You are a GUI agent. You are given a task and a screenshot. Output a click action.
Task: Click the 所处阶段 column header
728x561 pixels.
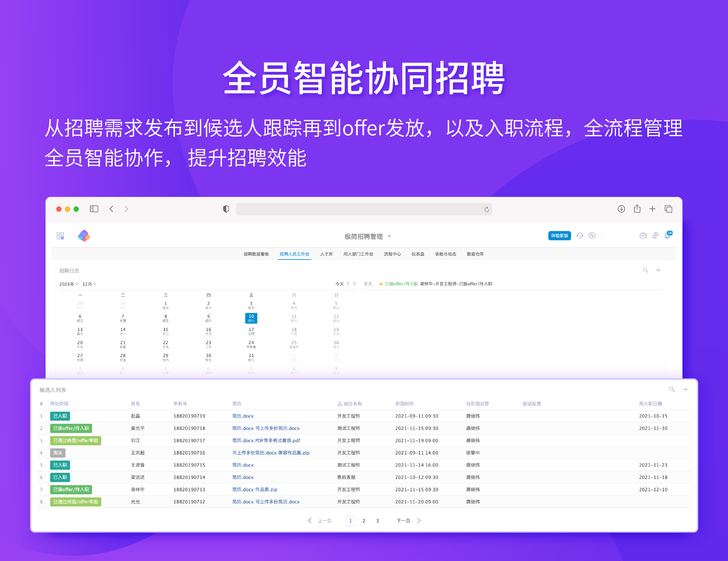click(59, 404)
